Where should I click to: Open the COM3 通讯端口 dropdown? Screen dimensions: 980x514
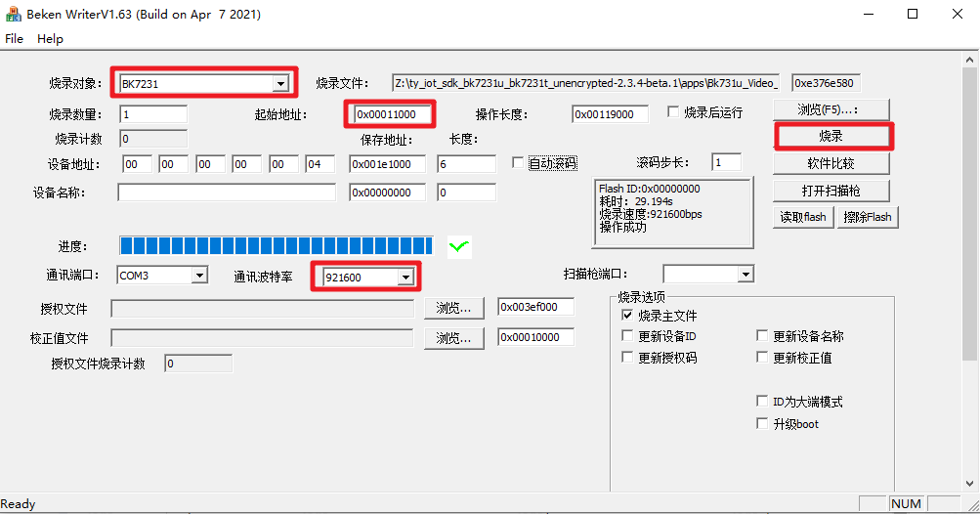tap(199, 276)
